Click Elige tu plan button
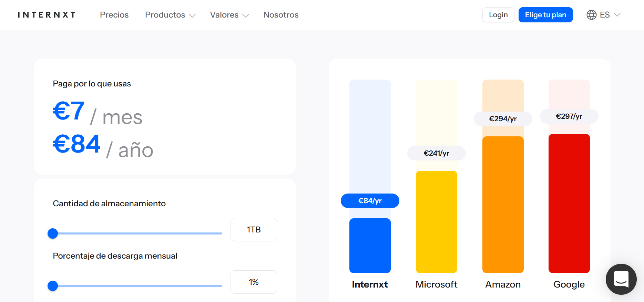 coord(545,15)
